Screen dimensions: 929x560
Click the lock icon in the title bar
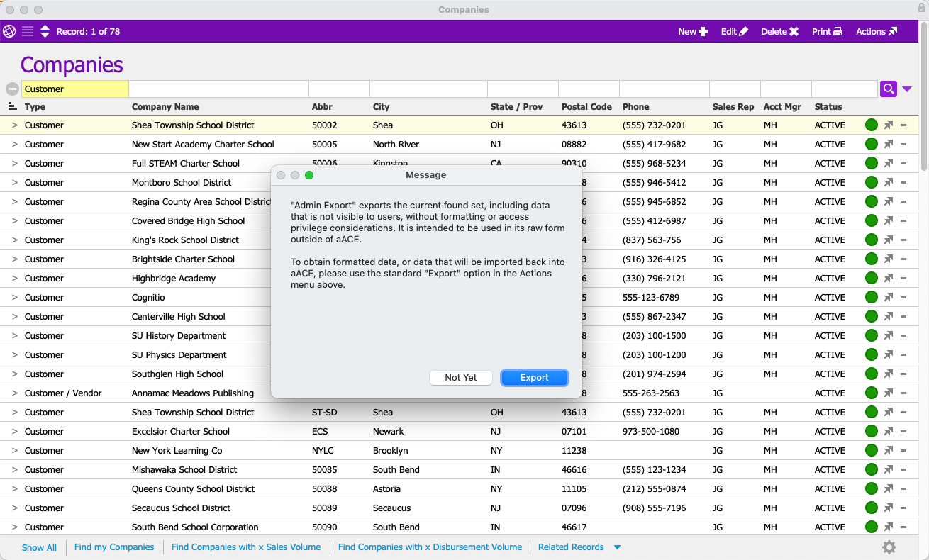(920, 8)
